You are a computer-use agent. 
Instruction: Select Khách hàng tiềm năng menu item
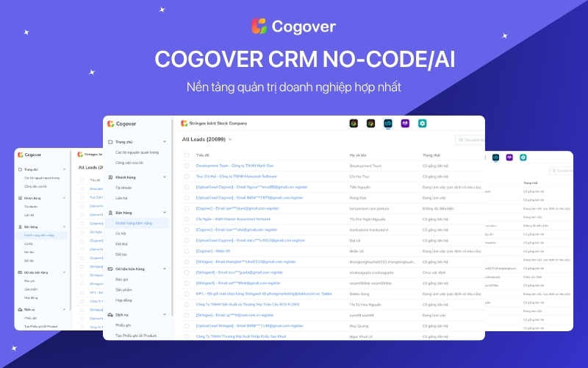pos(135,222)
